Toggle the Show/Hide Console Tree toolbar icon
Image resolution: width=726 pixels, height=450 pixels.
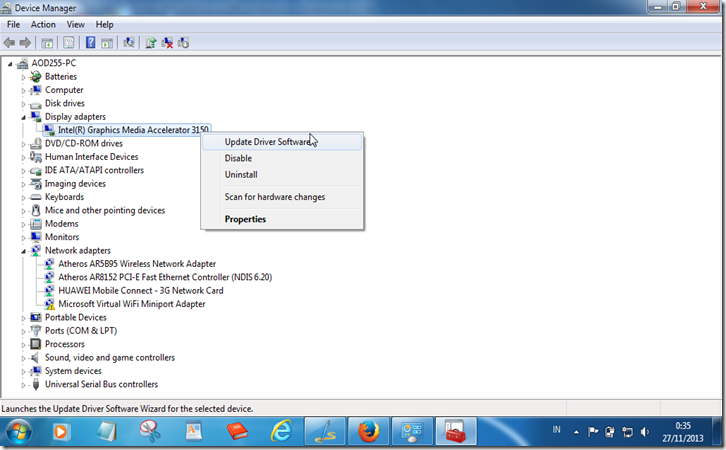47,43
